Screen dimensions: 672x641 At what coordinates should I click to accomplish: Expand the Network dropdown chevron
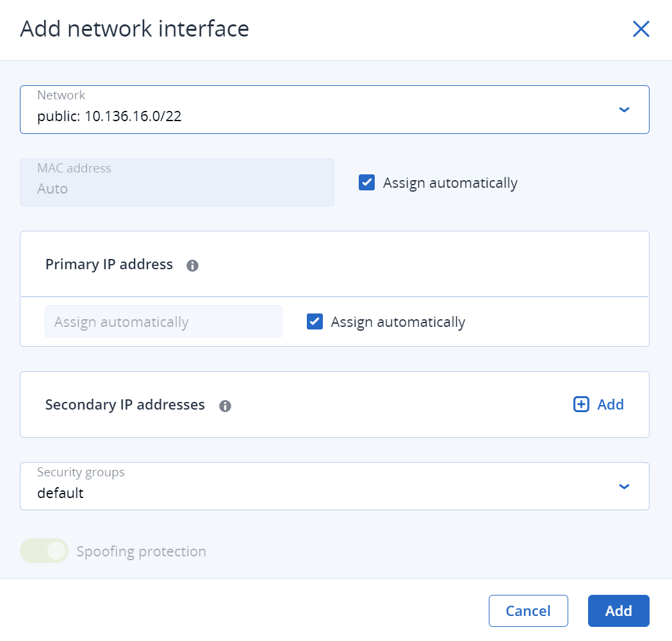(625, 110)
